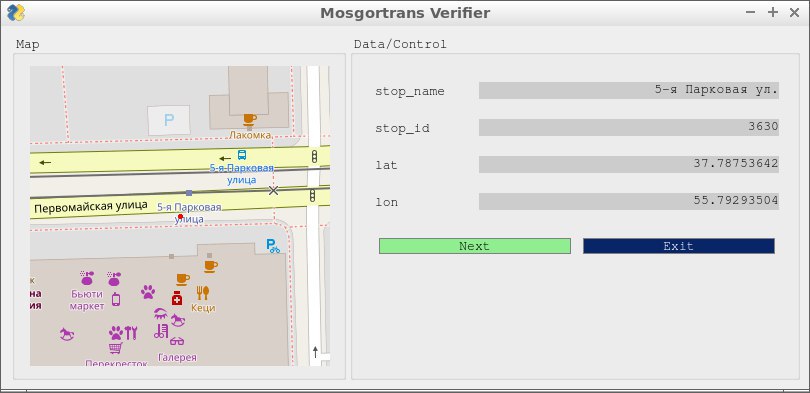
Task: Click the dark blue Exit button
Action: click(x=679, y=246)
